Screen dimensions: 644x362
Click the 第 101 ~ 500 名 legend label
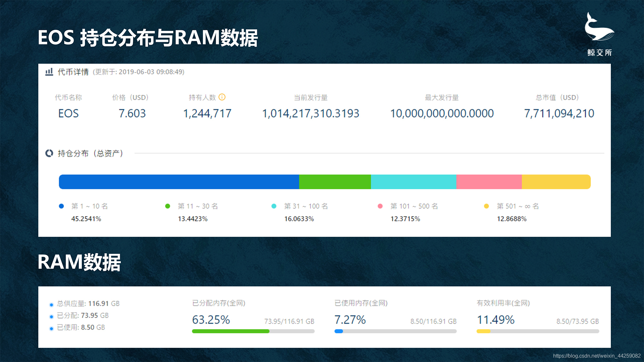click(414, 206)
